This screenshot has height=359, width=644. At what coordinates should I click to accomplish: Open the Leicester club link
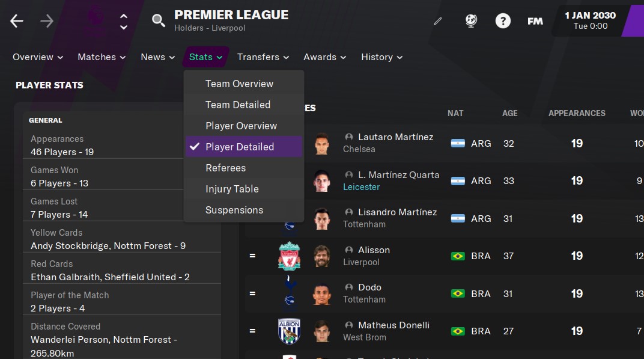tap(361, 187)
